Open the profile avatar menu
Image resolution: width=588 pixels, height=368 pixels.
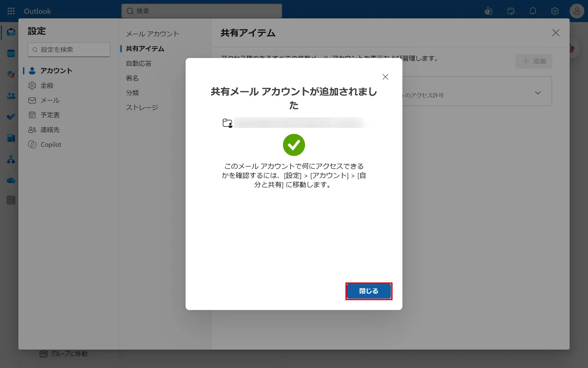point(577,11)
